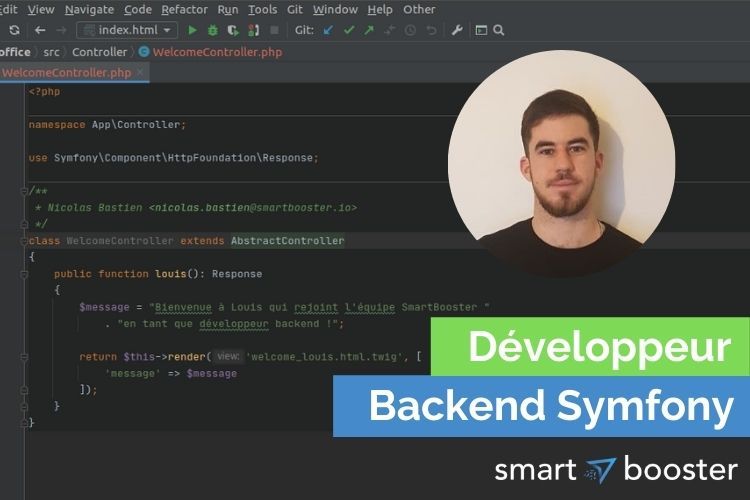This screenshot has height=500, width=750.
Task: Click the 'Bienvenue à Louis' string
Action: (x=319, y=307)
